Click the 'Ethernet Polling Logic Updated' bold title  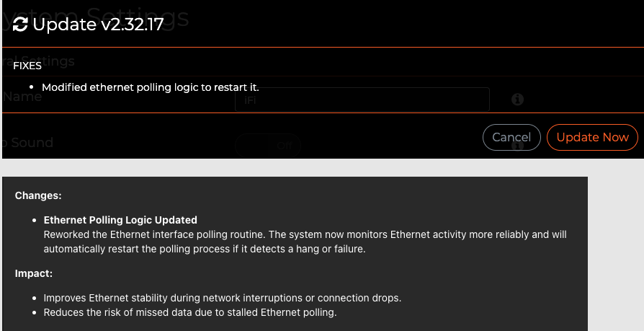click(120, 220)
